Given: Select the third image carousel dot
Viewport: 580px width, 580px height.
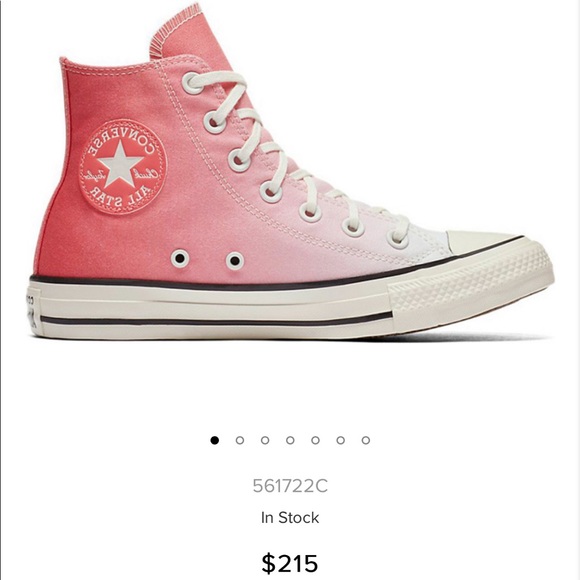Looking at the screenshot, I should 265,440.
